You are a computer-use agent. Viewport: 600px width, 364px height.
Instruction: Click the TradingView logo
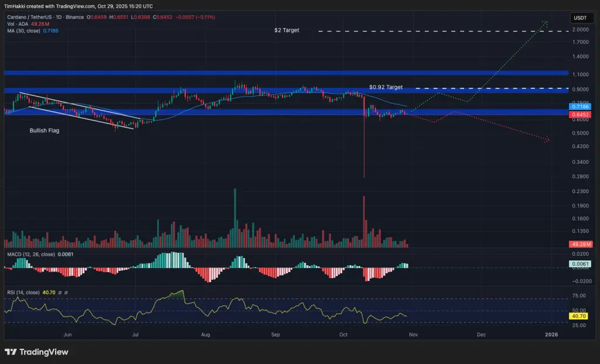[35, 352]
